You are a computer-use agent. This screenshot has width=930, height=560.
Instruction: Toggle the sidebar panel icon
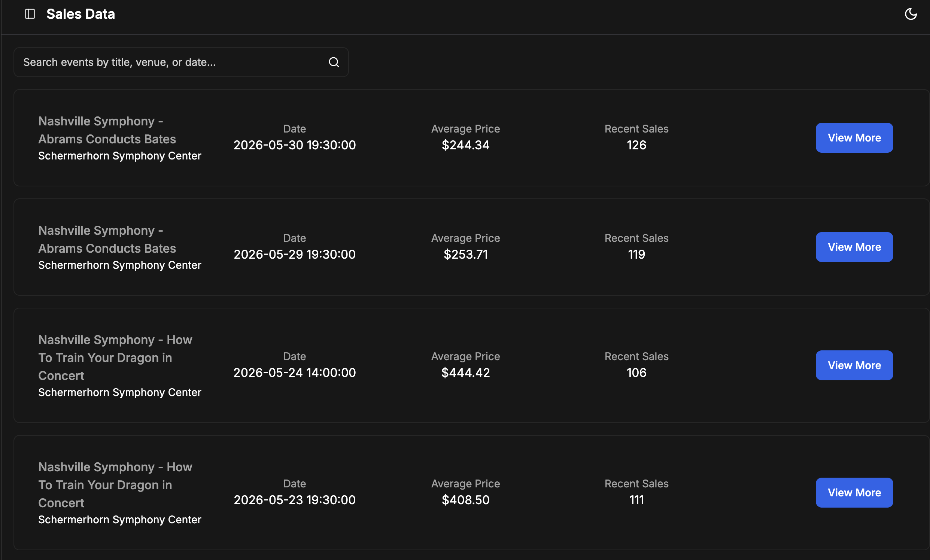[x=30, y=14]
